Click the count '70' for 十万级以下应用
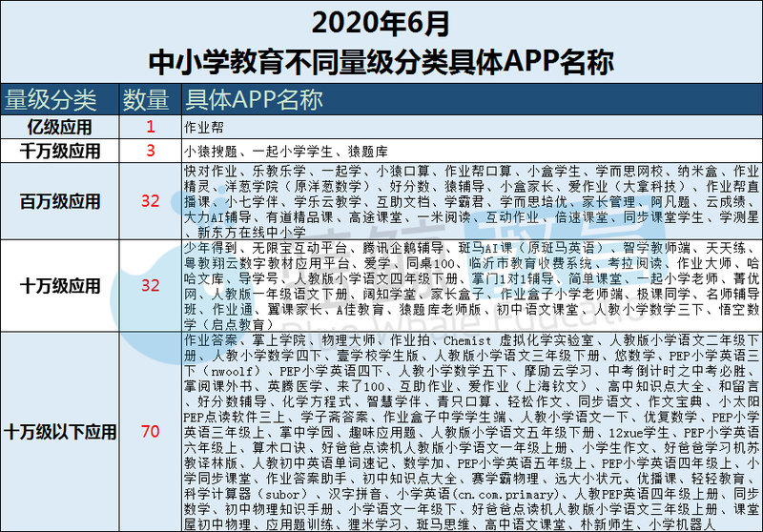 [x=151, y=431]
